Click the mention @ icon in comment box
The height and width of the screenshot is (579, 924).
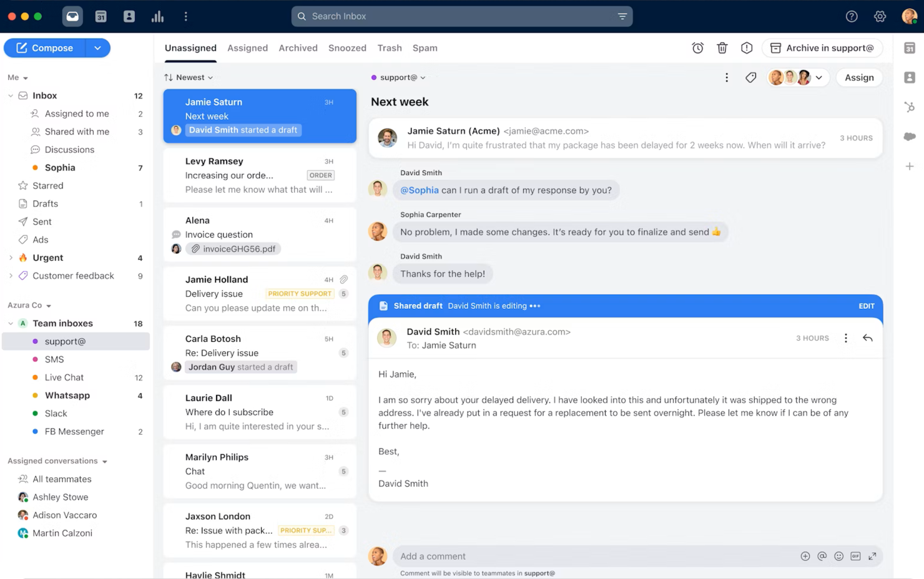822,556
